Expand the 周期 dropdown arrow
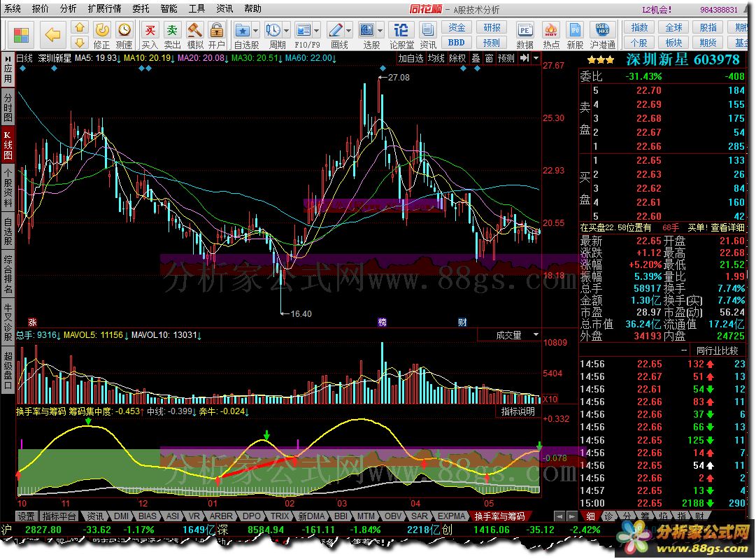Viewport: 756px width, 559px height. pos(287,31)
